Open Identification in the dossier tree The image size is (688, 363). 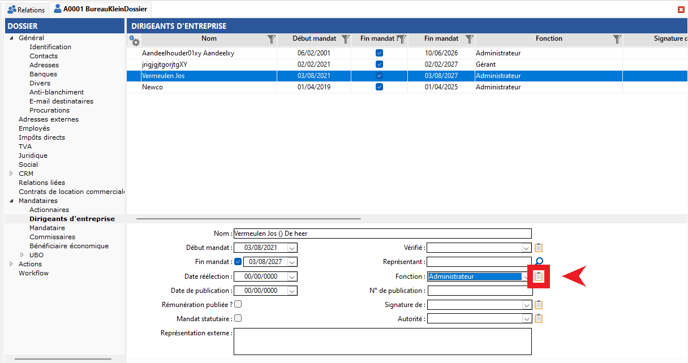pos(50,47)
